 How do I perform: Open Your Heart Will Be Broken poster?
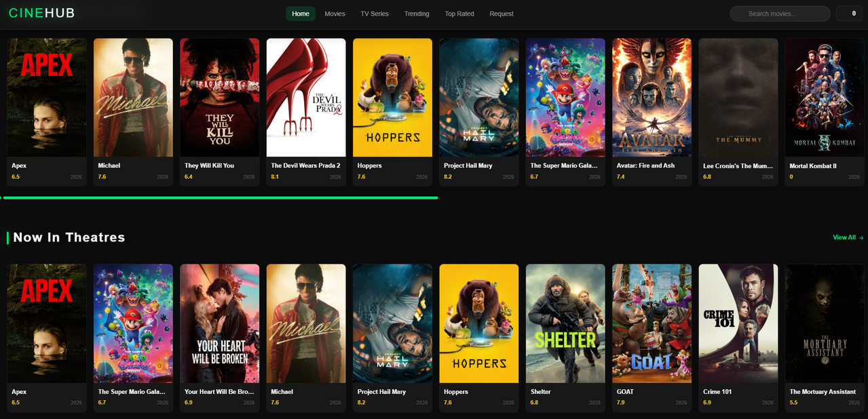(219, 323)
